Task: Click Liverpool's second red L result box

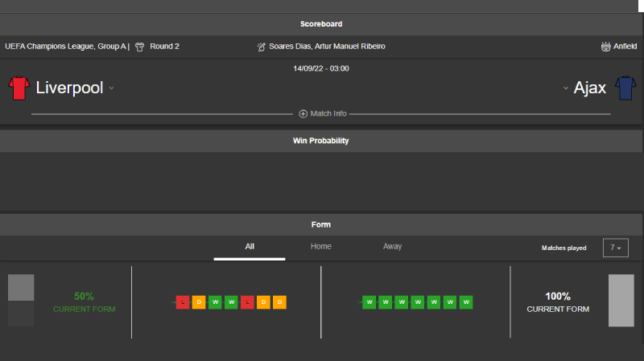Action: [x=247, y=302]
